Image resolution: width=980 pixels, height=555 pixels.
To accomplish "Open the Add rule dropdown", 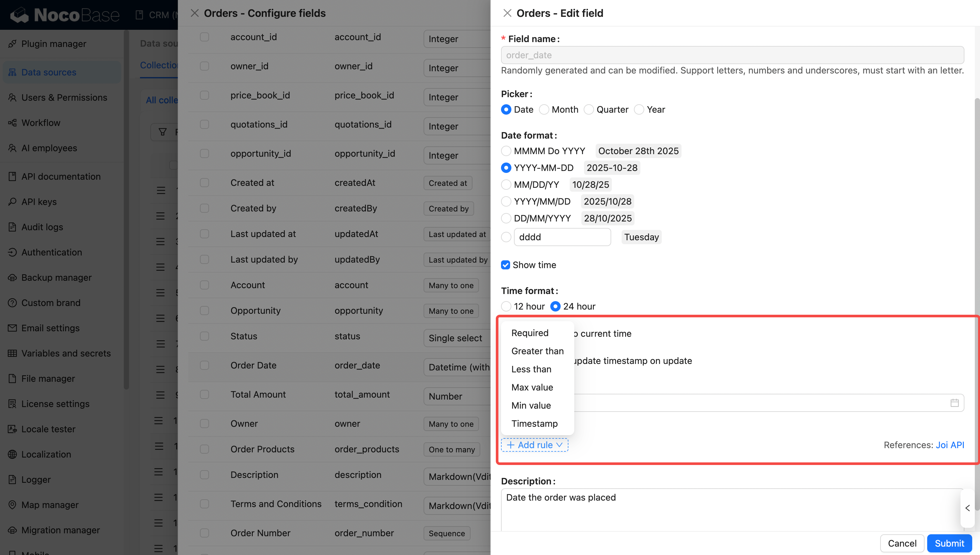I will [534, 445].
